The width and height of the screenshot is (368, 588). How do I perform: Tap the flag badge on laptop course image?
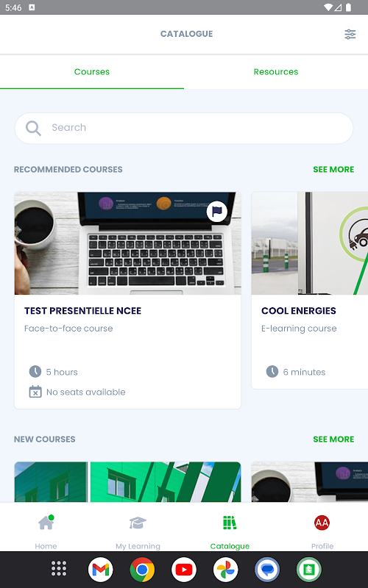(x=217, y=212)
